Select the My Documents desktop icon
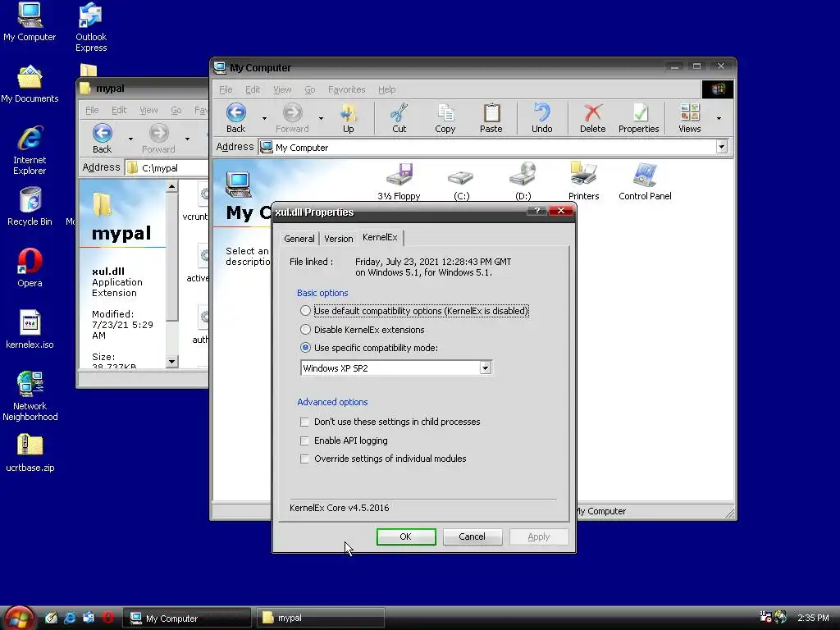This screenshot has height=630, width=840. [x=30, y=84]
